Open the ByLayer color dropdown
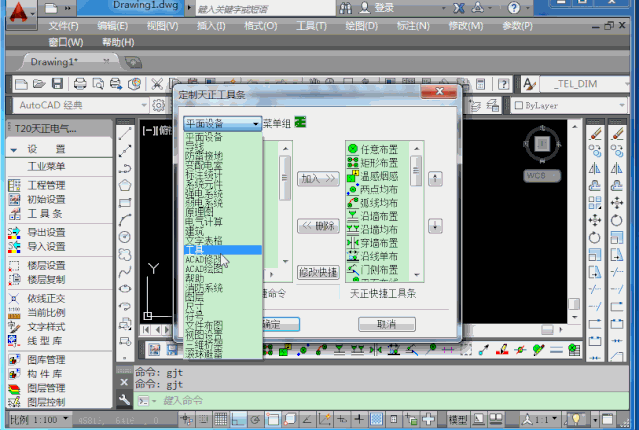The width and height of the screenshot is (639, 430). [x=622, y=105]
